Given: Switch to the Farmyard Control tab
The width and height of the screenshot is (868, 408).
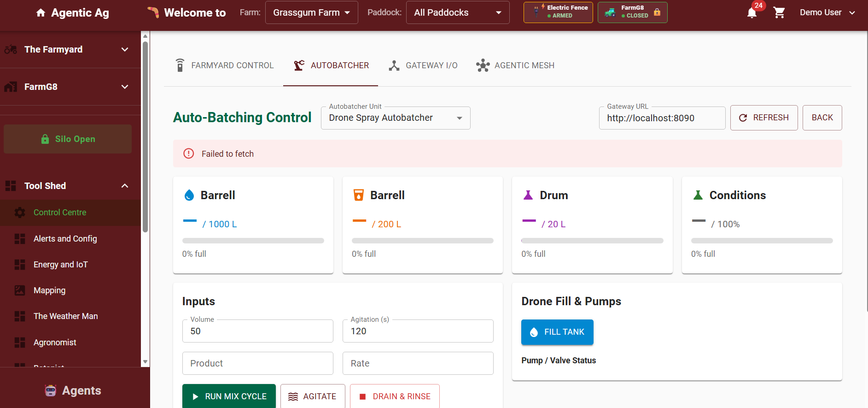Looking at the screenshot, I should click(224, 65).
